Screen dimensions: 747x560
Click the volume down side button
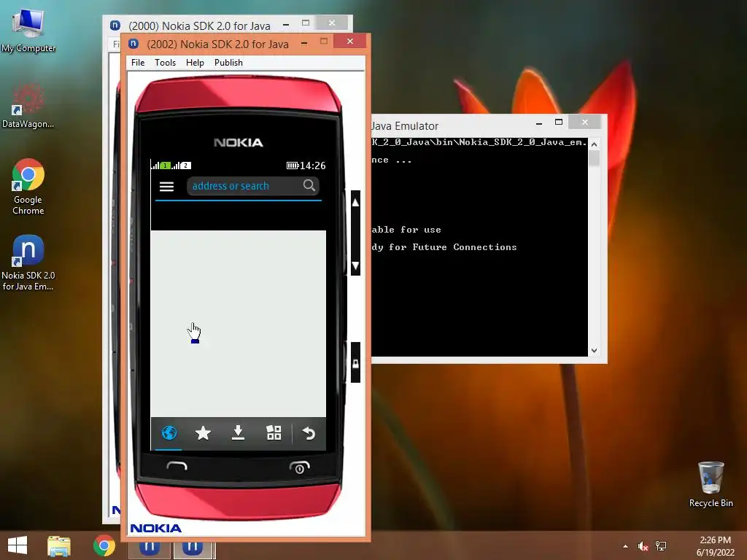pyautogui.click(x=355, y=265)
